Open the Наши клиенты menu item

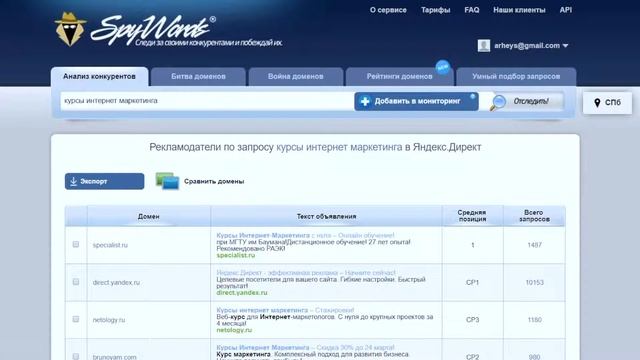coord(519,10)
